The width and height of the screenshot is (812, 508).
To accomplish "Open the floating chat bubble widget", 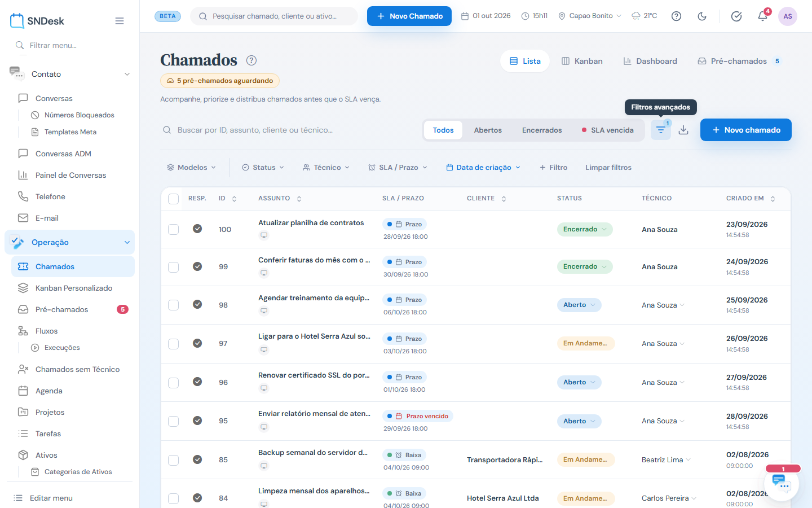I will click(x=782, y=483).
